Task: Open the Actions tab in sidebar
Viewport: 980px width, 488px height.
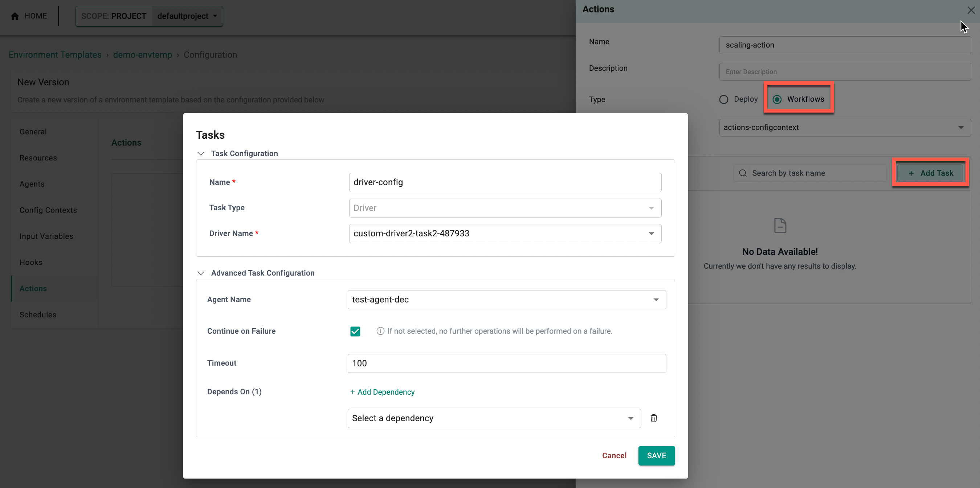Action: pos(33,288)
